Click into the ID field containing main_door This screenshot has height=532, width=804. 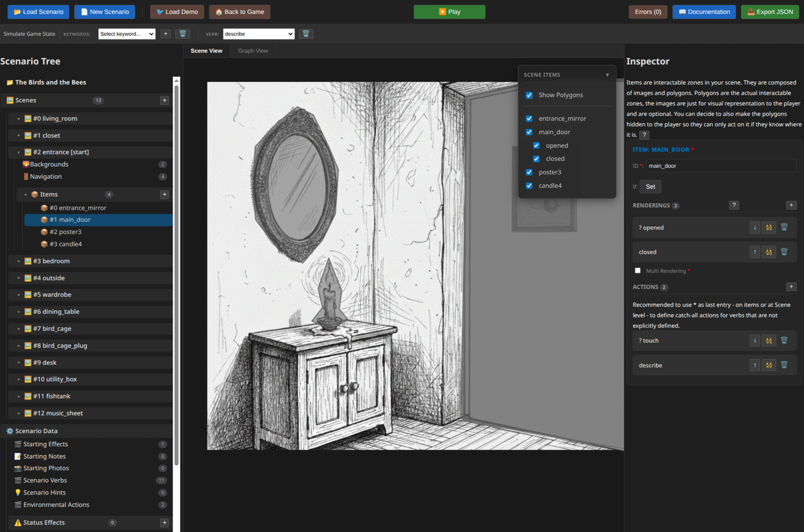click(x=721, y=166)
